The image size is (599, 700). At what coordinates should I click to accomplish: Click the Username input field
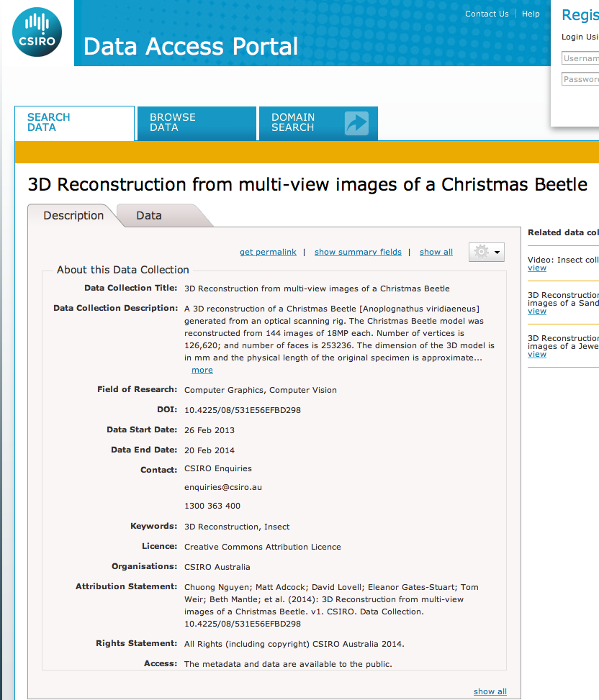click(x=580, y=58)
